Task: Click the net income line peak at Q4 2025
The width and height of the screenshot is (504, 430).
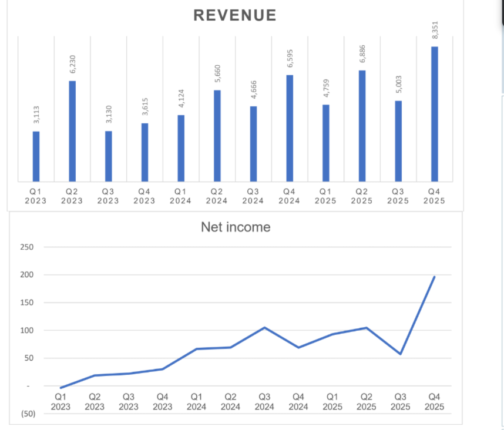Action: point(434,277)
